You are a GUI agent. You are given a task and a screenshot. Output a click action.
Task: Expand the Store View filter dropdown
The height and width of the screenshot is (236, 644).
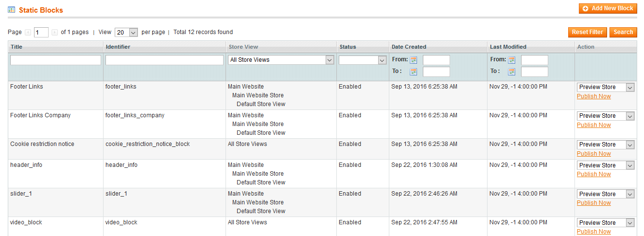pos(281,60)
